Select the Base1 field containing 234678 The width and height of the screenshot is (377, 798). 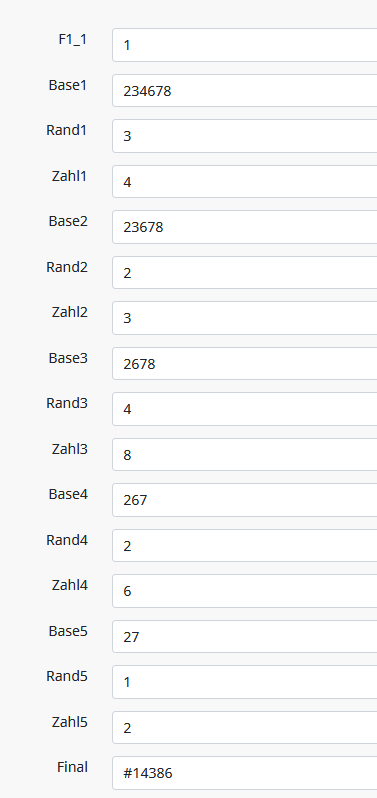click(x=245, y=91)
